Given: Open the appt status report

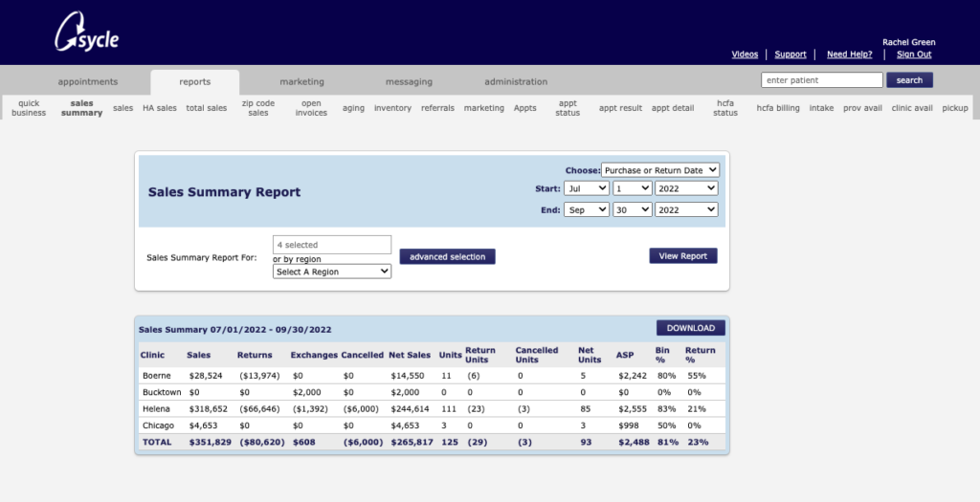Looking at the screenshot, I should pyautogui.click(x=568, y=108).
